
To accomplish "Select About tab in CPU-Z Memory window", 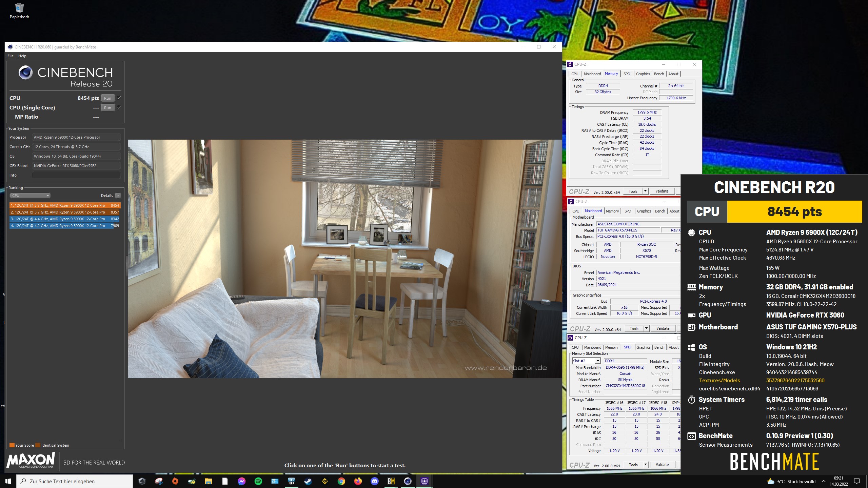I will [x=673, y=74].
